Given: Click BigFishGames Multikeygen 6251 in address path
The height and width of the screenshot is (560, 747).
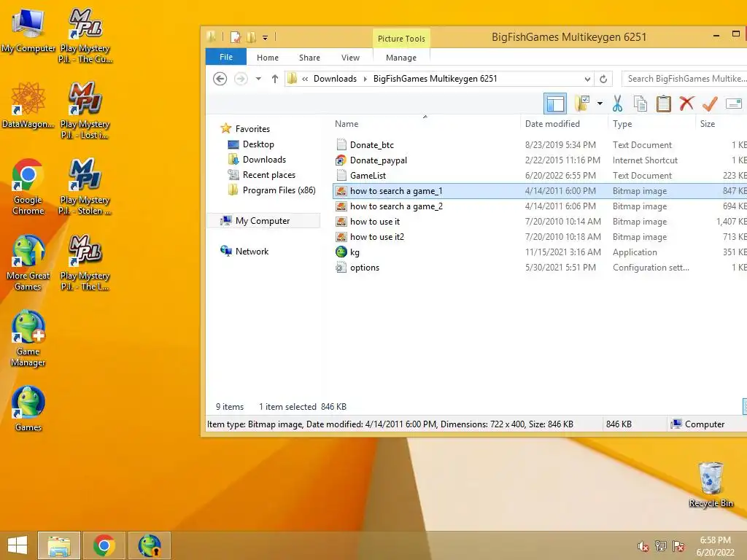Looking at the screenshot, I should tap(435, 79).
